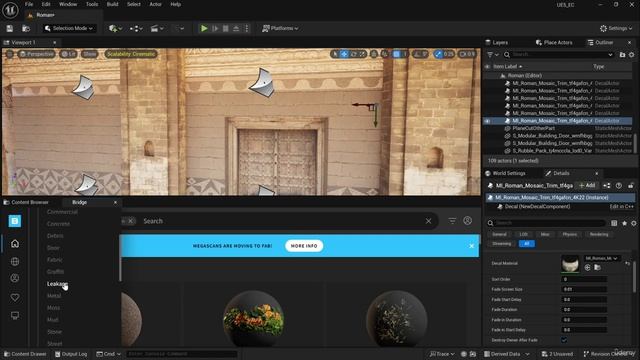Open the Tools menu
Screen dimensions: 640x360
tap(92, 4)
